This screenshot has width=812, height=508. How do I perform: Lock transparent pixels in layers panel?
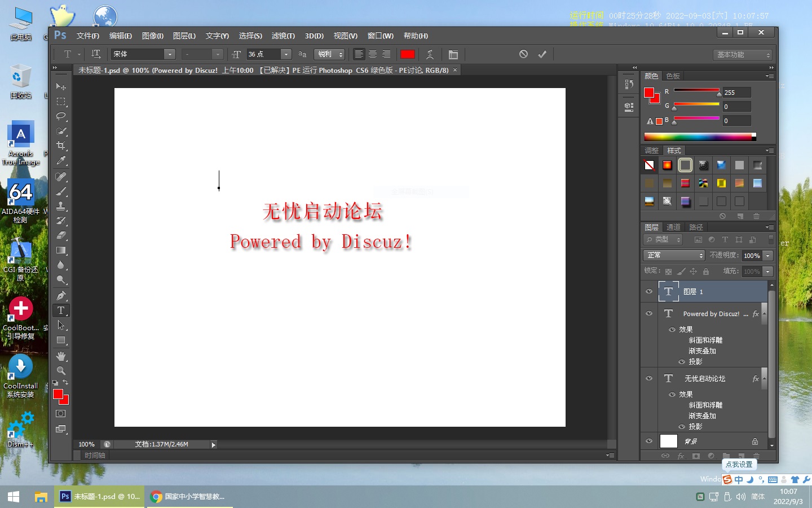click(x=669, y=271)
